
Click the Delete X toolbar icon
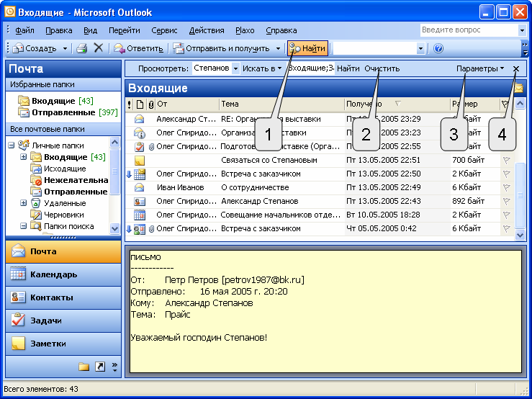[99, 48]
